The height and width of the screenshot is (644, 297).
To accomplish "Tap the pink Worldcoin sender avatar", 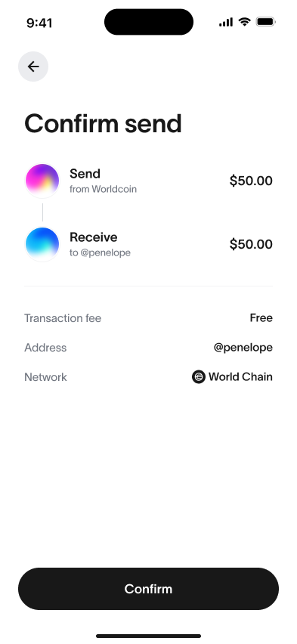I will tap(42, 181).
